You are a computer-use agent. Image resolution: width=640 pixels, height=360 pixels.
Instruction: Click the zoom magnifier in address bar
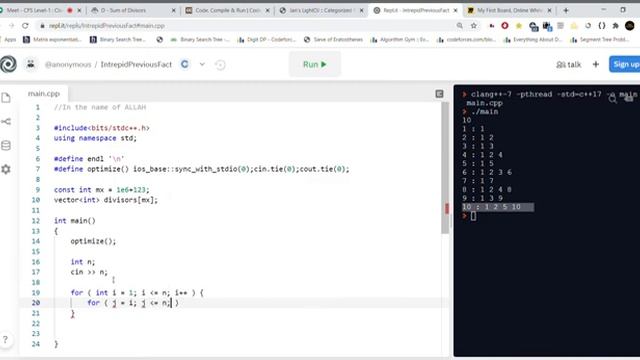click(460, 26)
